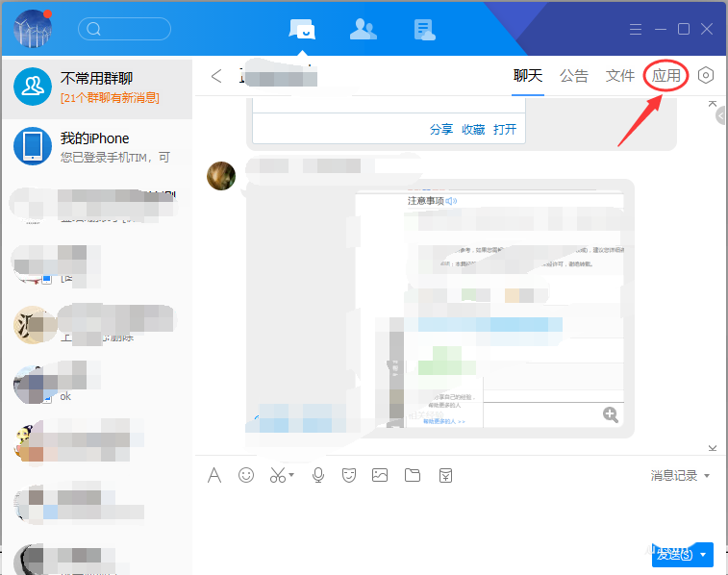Open the red envelope icon
Screen dimensions: 728x575
click(445, 475)
